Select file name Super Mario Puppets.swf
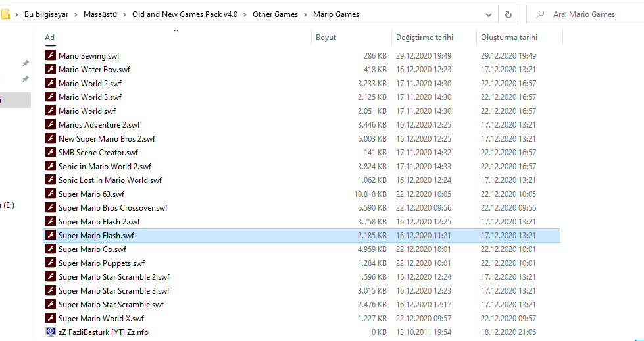644x341 pixels. pos(101,263)
